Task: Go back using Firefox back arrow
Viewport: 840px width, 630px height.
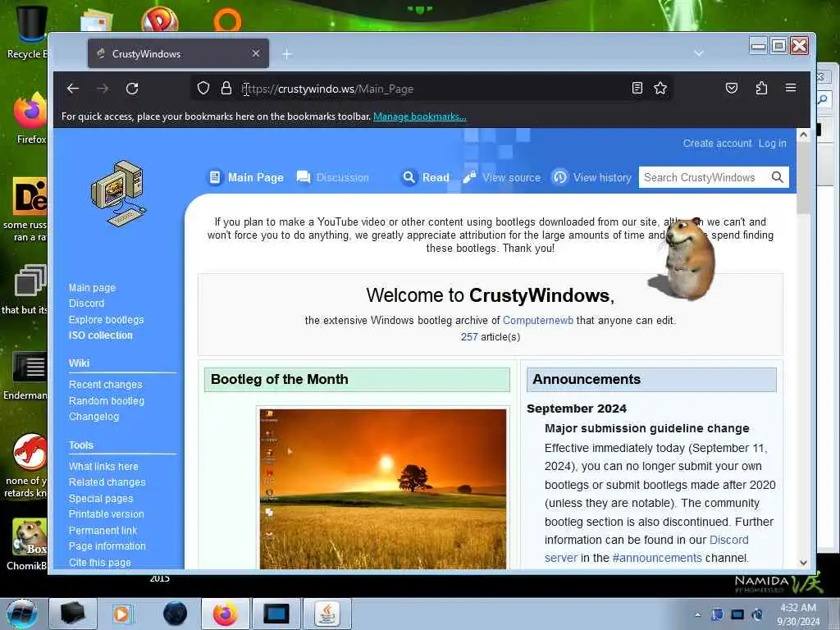Action: (73, 89)
